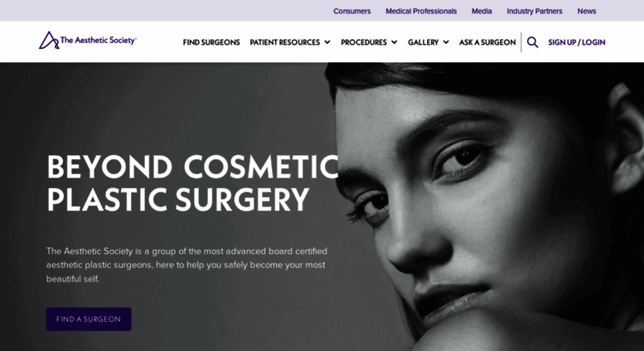The height and width of the screenshot is (351, 644).
Task: Open the Ask A Surgeon page
Action: pos(487,42)
